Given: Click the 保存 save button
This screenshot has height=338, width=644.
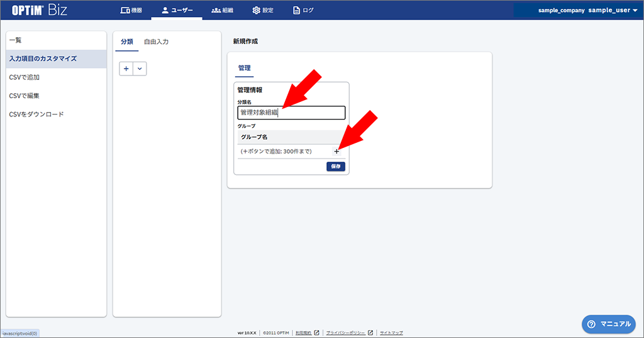Looking at the screenshot, I should click(336, 167).
